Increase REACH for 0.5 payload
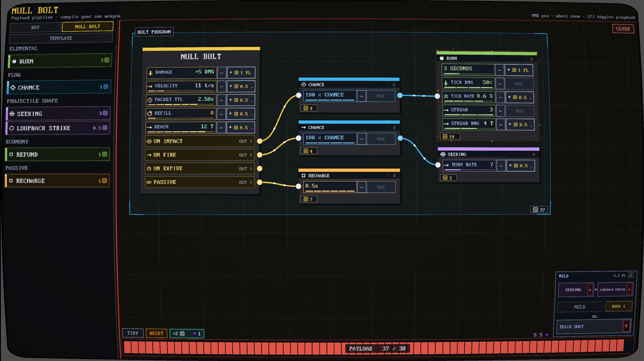The height and width of the screenshot is (361, 644). coord(241,128)
